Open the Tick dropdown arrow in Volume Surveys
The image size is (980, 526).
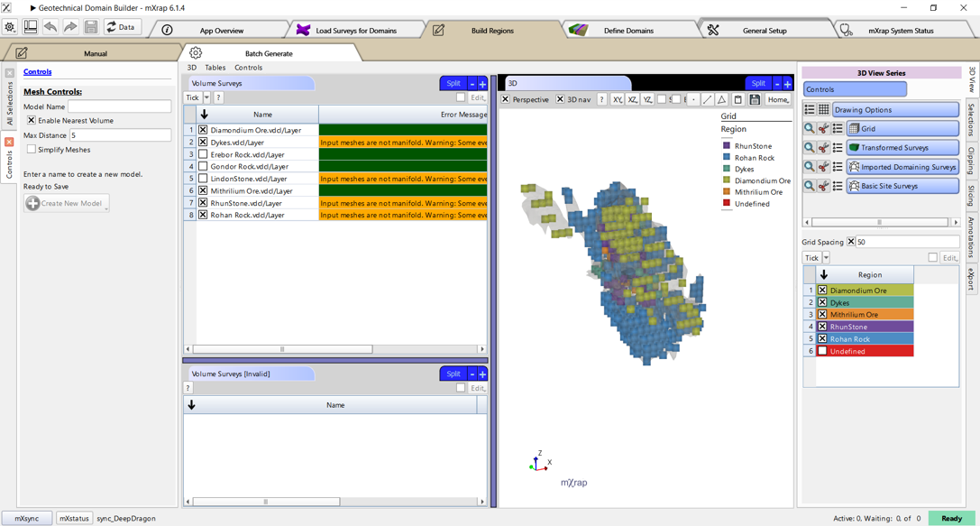pyautogui.click(x=206, y=97)
